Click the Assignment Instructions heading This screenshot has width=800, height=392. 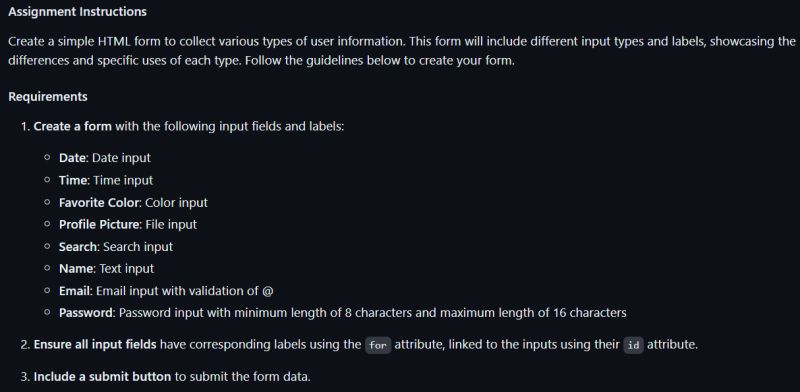(78, 12)
